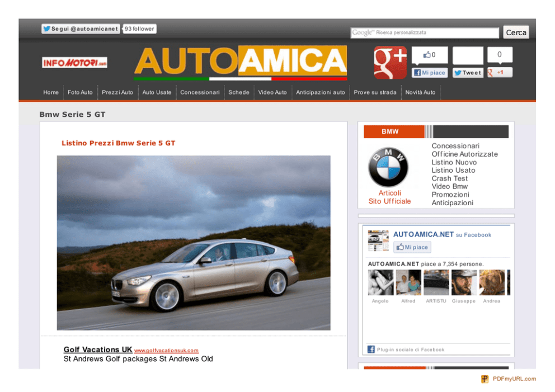The height and width of the screenshot is (392, 555).
Task: Click the Google +1 button
Action: pyautogui.click(x=500, y=72)
